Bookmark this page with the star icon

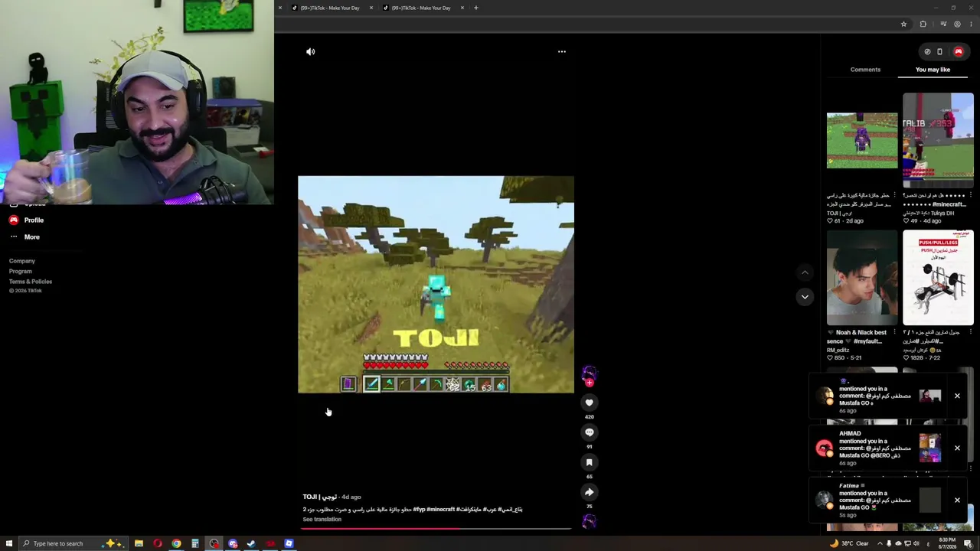[x=903, y=24]
